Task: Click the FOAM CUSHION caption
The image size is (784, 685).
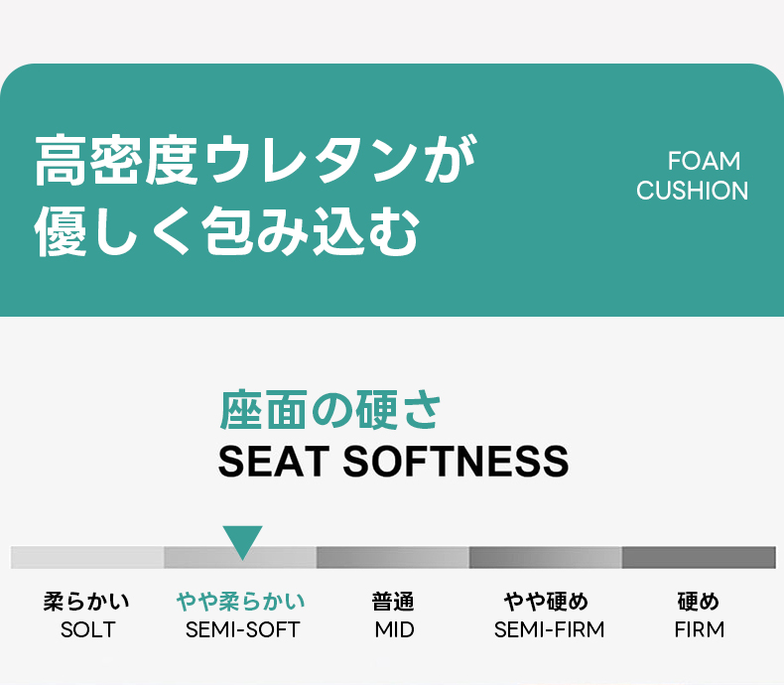Action: 693,176
